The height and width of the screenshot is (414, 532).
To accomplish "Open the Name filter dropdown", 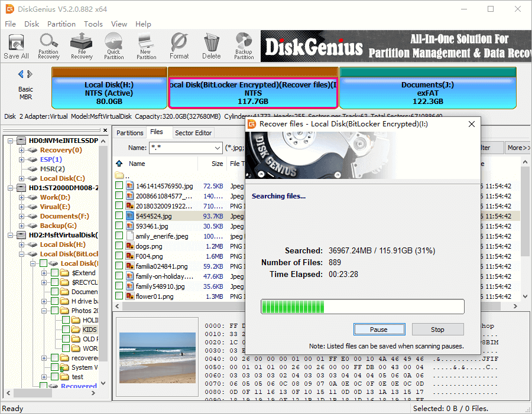I will click(217, 148).
